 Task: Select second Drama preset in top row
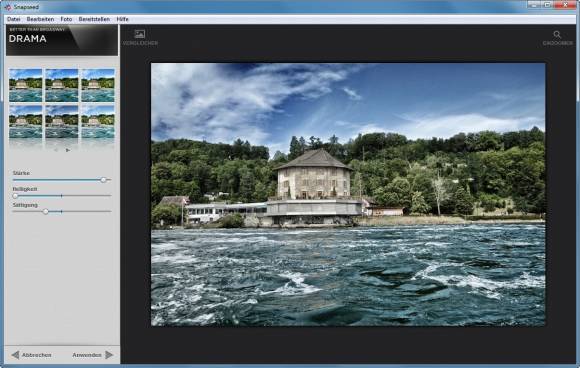tap(62, 85)
